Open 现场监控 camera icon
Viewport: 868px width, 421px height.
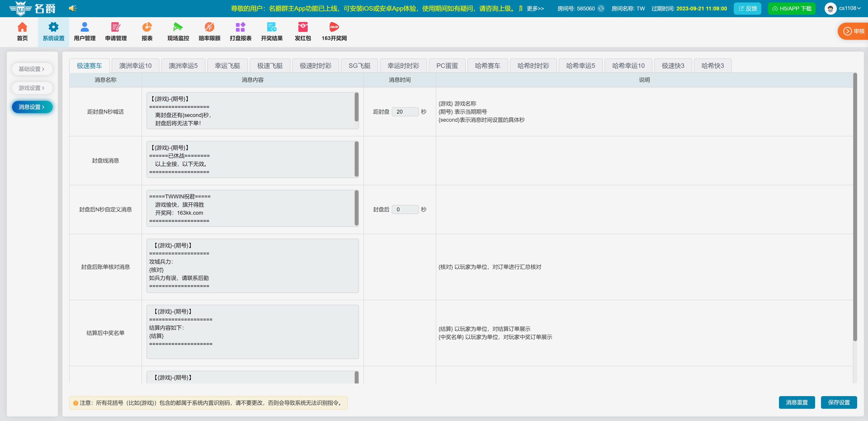point(178,27)
